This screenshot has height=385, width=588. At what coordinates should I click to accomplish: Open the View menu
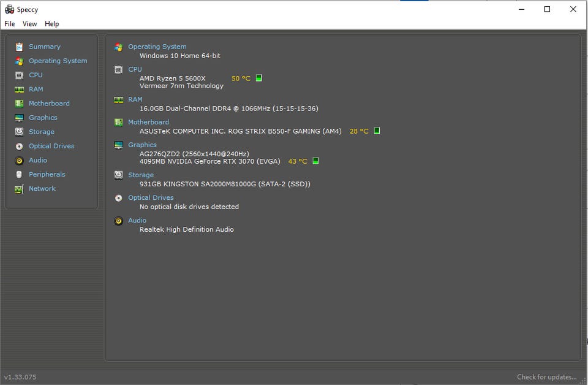pos(30,24)
